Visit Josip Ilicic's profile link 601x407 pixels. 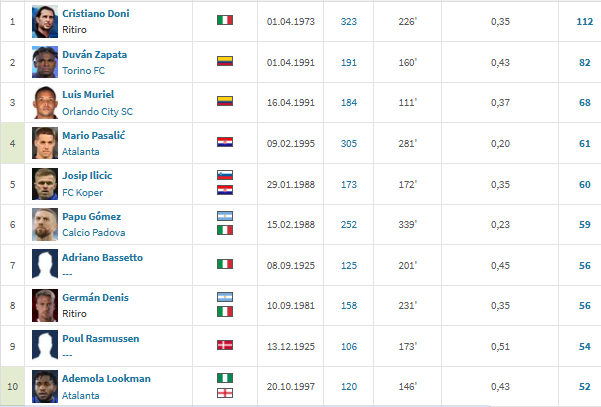(x=87, y=175)
